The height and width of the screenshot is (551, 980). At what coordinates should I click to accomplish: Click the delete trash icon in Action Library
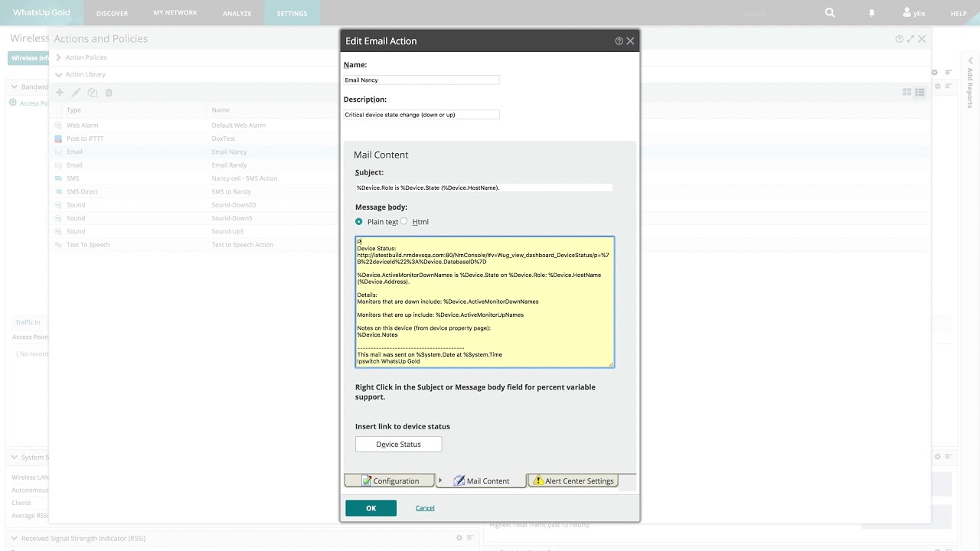click(x=108, y=92)
